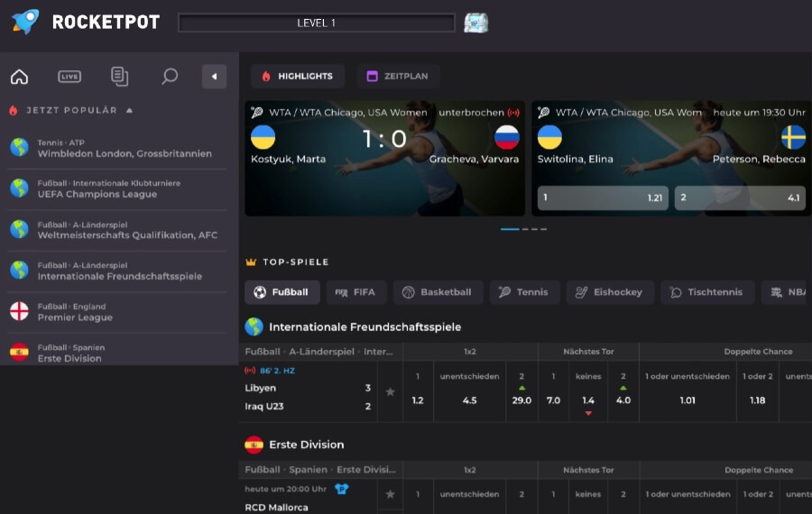Bet on Peterson at odds 4.1

740,197
